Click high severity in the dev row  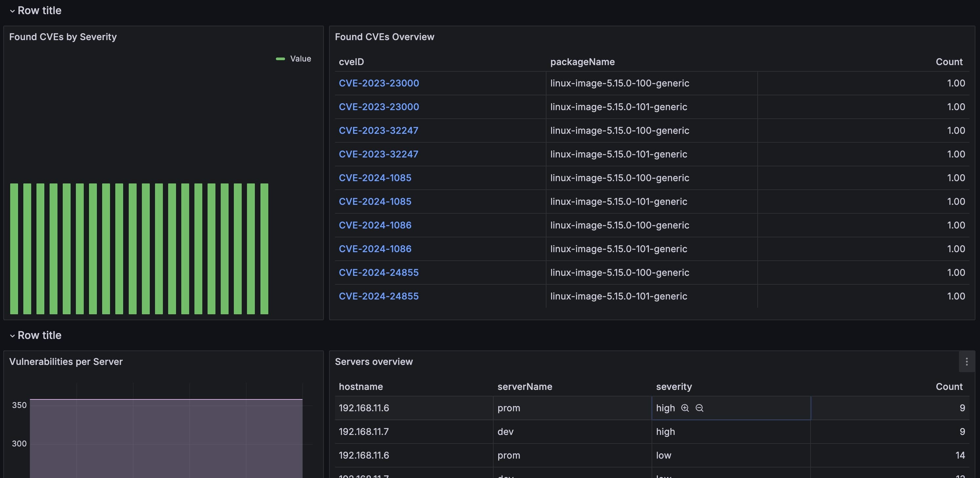pyautogui.click(x=665, y=432)
